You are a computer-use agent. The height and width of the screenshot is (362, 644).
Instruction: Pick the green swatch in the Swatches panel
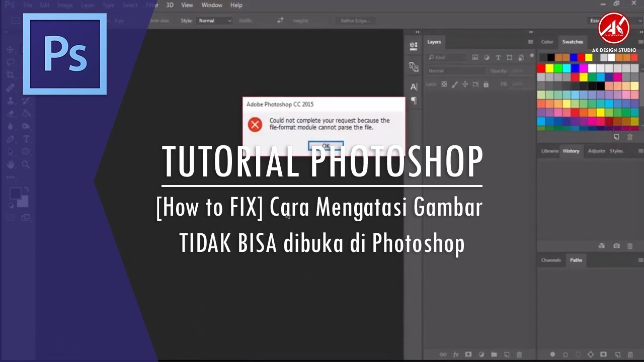558,68
